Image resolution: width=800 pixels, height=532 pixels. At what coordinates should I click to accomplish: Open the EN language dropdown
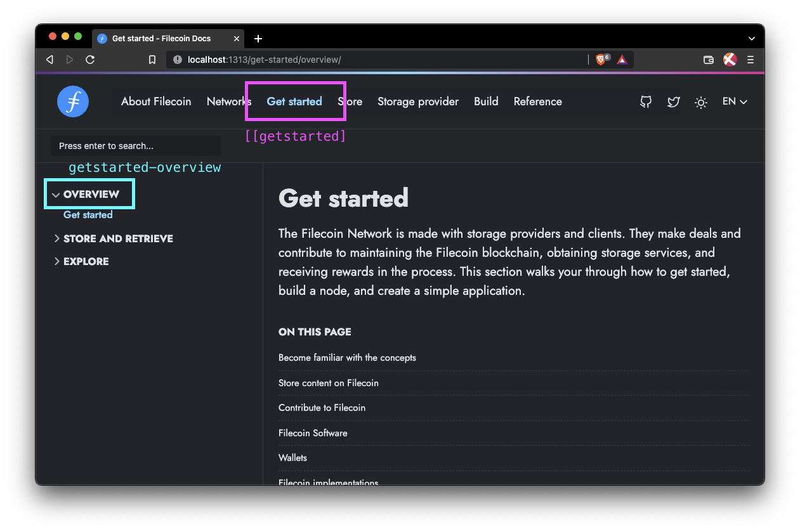[x=735, y=101]
